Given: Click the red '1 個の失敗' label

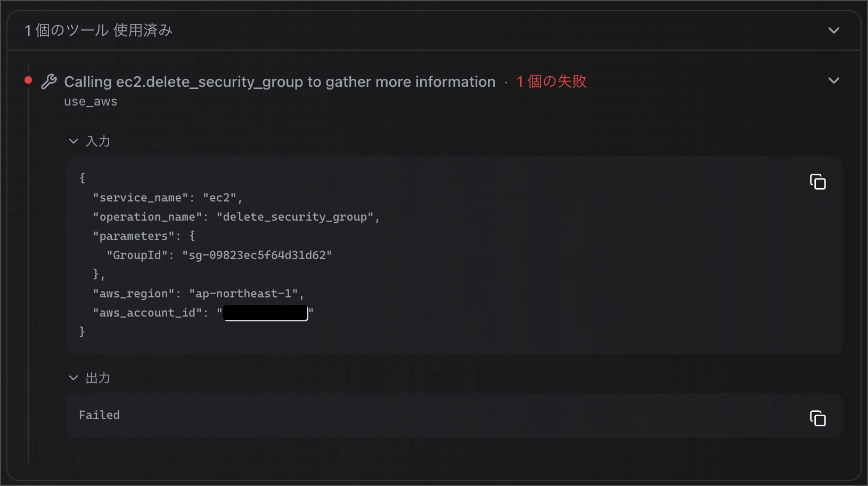Looking at the screenshot, I should click(551, 82).
